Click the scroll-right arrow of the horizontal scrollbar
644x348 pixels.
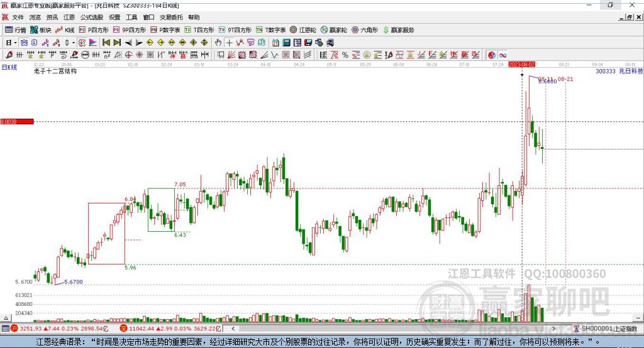click(x=553, y=329)
